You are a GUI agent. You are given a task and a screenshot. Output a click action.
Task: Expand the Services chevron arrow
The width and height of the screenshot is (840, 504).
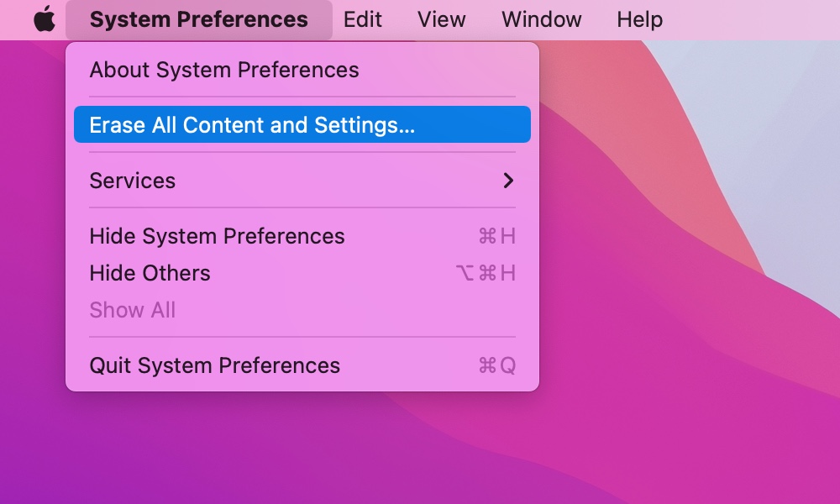508,181
